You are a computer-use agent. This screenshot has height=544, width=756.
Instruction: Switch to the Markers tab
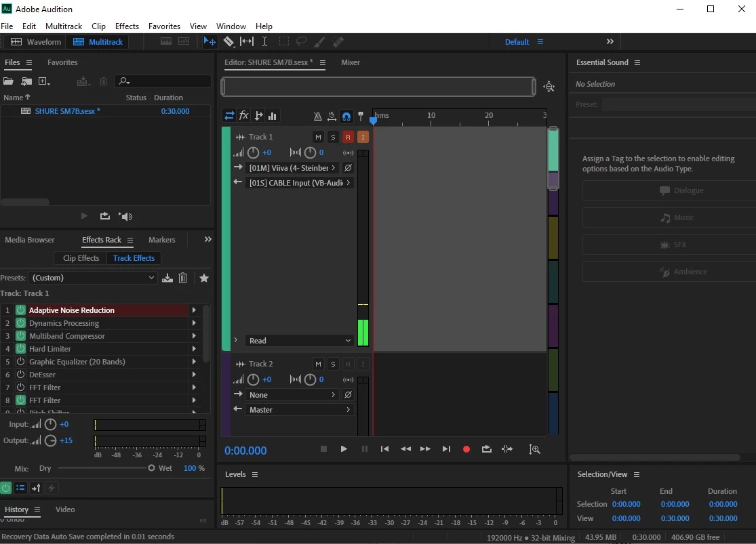click(x=161, y=239)
